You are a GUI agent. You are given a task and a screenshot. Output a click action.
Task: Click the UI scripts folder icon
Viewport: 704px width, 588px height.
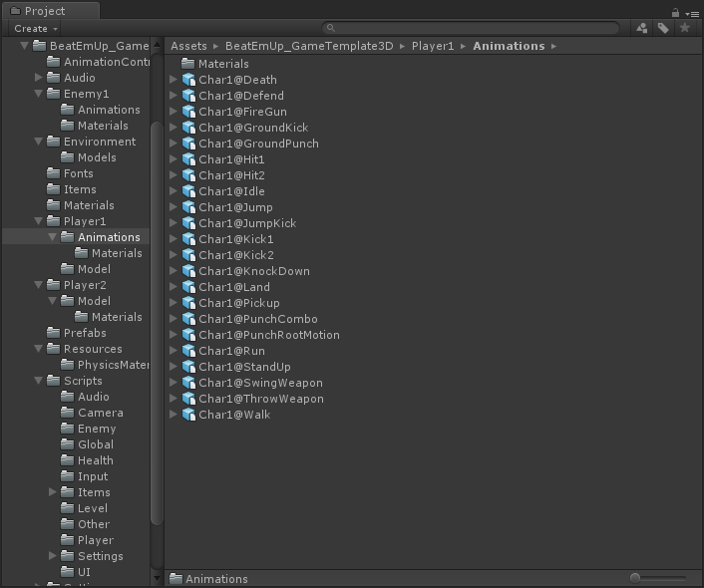click(x=68, y=572)
